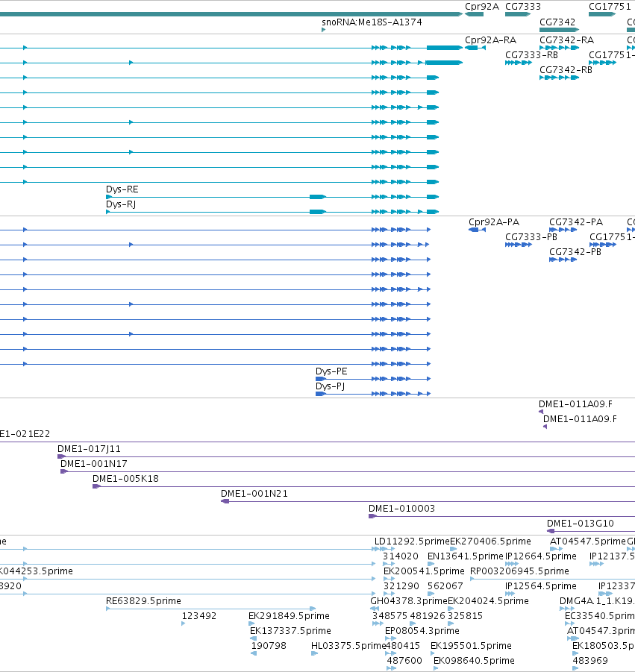Open transcript CG7342-RA
The height and width of the screenshot is (672, 635).
pos(566,40)
